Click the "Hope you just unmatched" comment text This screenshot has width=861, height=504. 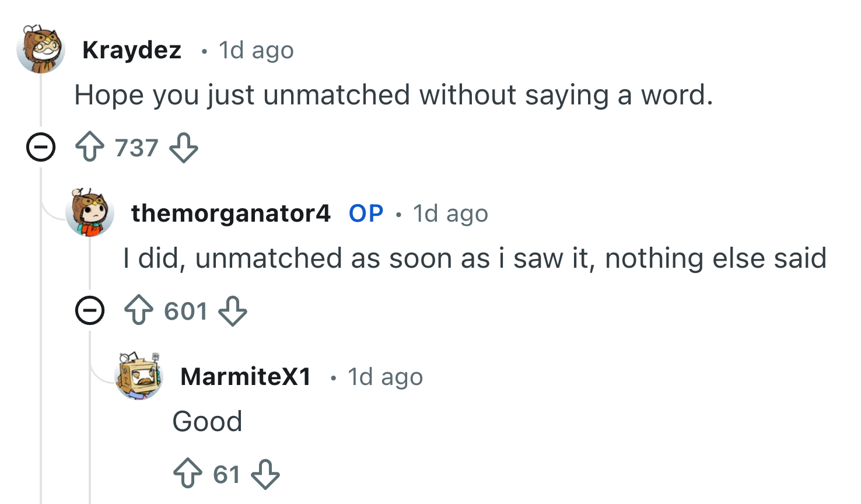(x=394, y=95)
